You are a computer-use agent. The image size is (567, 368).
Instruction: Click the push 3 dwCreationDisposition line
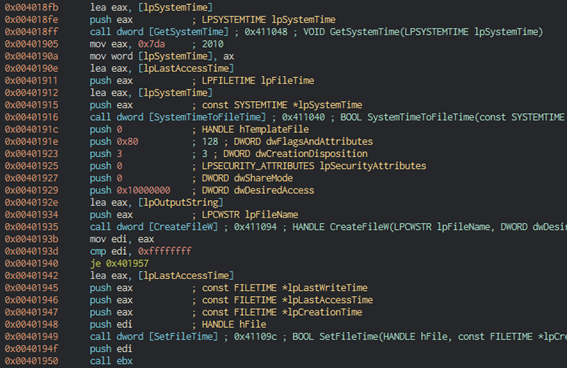(x=229, y=154)
